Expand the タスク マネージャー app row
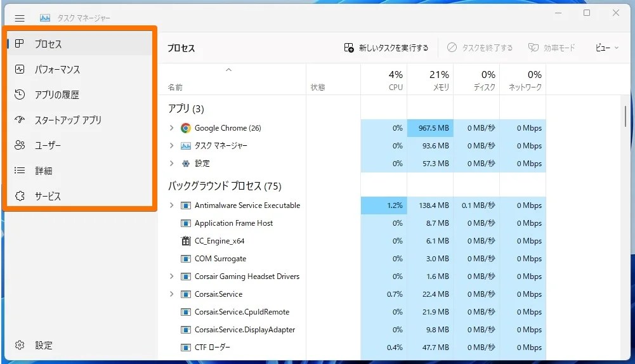The height and width of the screenshot is (364, 635). (172, 146)
